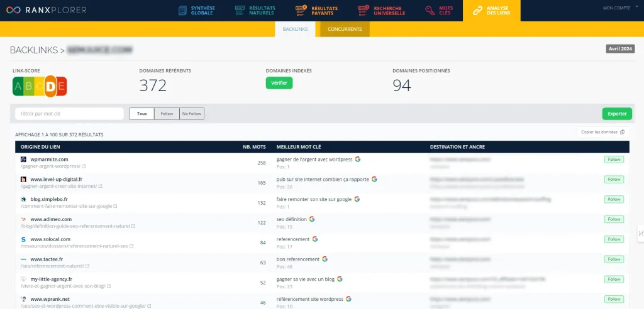Click the Link-Score letter E red swatch
The height and width of the screenshot is (309, 644).
click(61, 86)
